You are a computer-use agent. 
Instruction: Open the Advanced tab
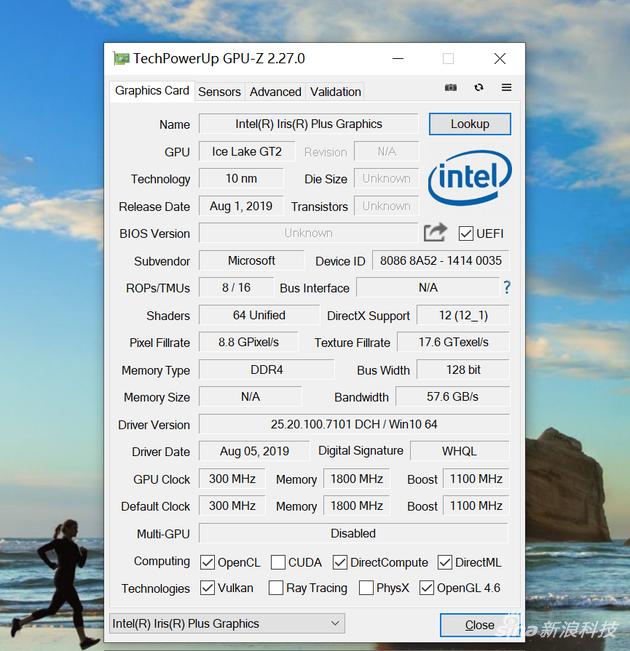(x=275, y=92)
